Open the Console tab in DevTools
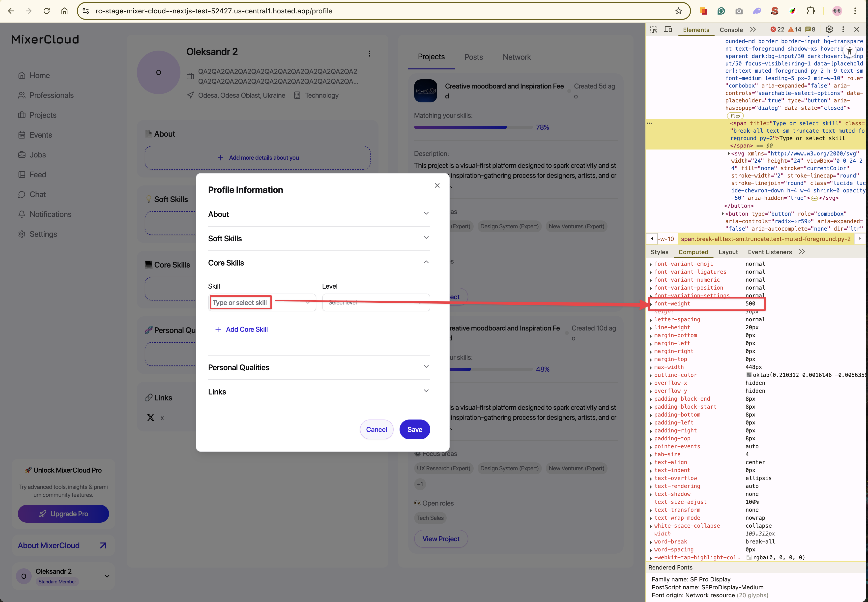The image size is (868, 602). [x=731, y=30]
